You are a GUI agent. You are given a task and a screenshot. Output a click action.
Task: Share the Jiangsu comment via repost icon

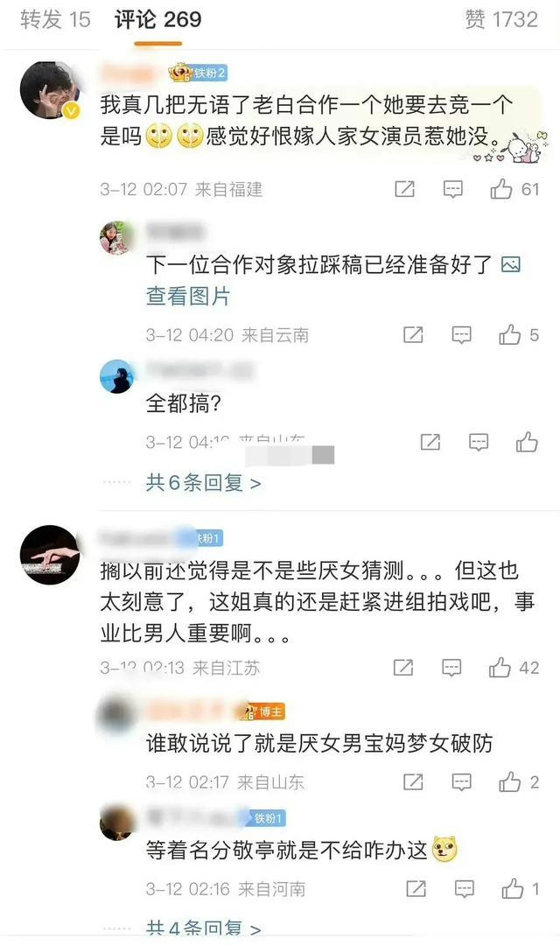click(403, 667)
